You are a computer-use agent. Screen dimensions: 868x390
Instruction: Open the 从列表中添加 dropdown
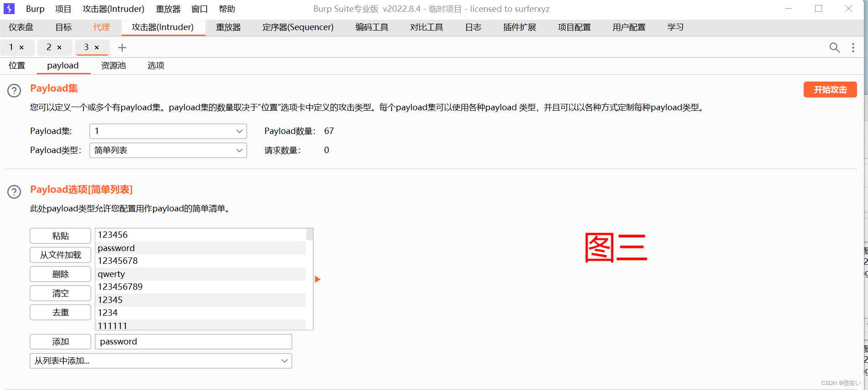point(161,361)
